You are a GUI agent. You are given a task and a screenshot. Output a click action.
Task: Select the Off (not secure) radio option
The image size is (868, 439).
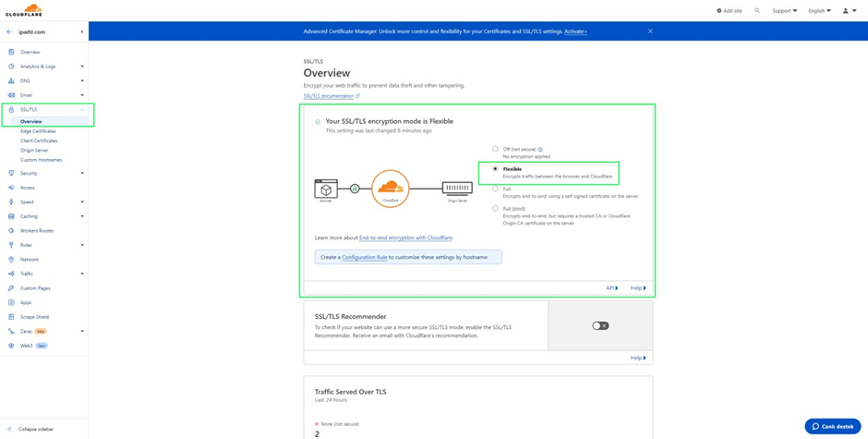click(x=495, y=149)
